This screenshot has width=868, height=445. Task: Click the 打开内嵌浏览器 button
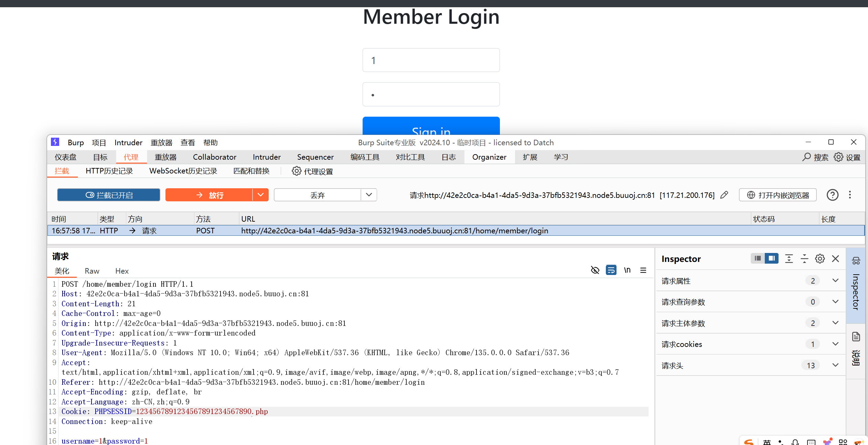coord(778,195)
